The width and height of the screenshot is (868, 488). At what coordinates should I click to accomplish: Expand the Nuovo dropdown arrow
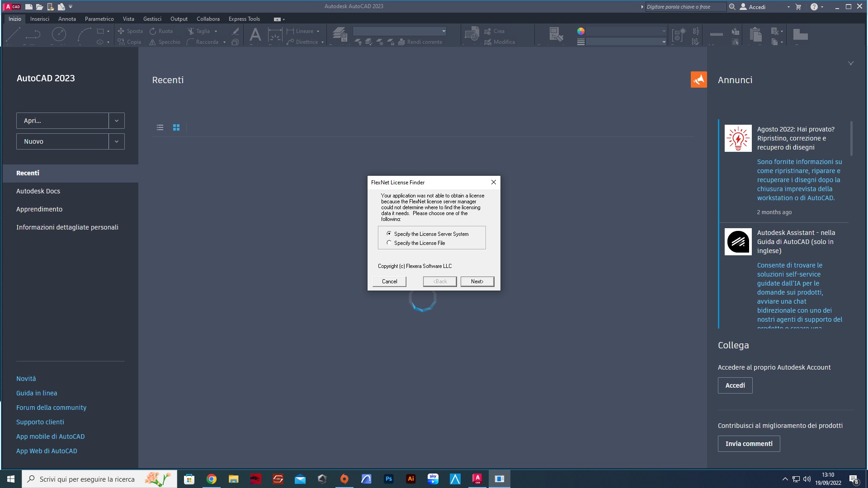click(117, 141)
